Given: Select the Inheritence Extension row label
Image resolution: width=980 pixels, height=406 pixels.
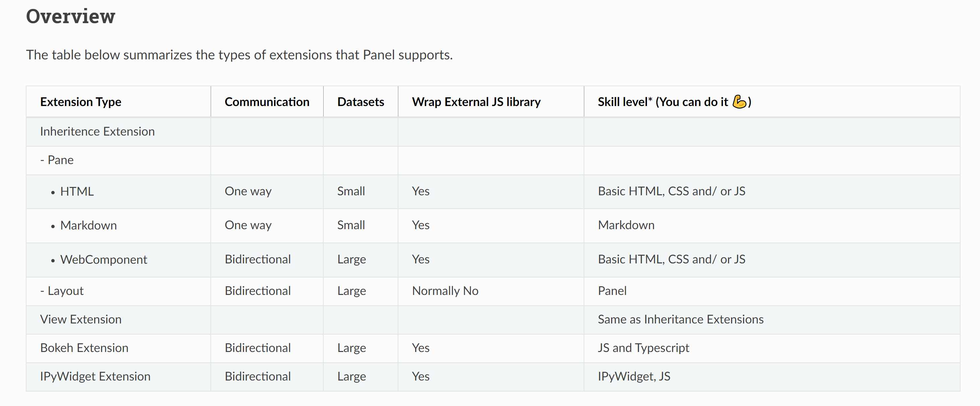Looking at the screenshot, I should pyautogui.click(x=97, y=132).
